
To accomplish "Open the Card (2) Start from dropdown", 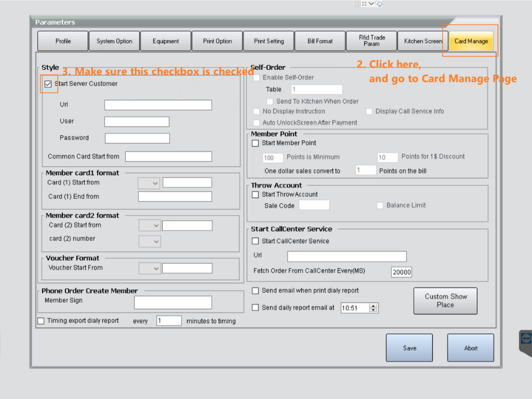I will (150, 225).
